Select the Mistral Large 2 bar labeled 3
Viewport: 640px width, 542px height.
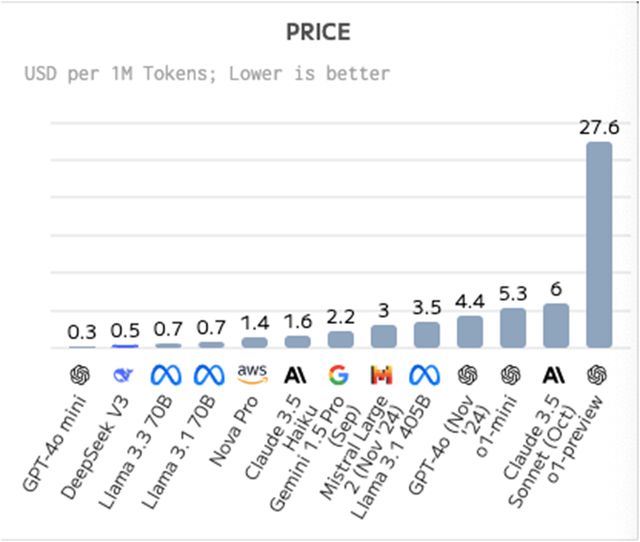pos(383,337)
